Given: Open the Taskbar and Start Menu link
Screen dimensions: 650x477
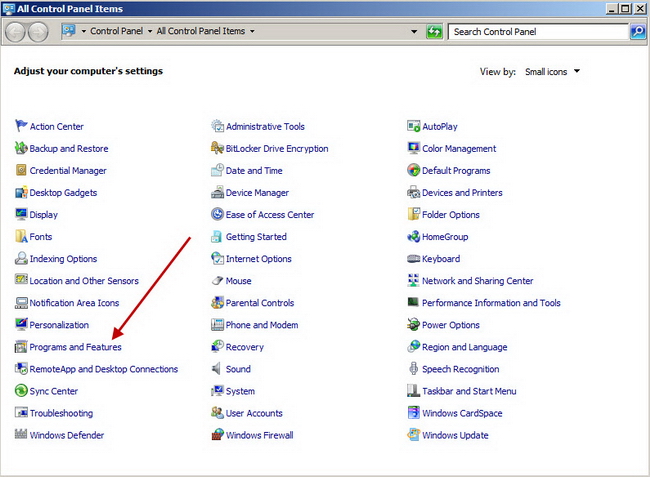Looking at the screenshot, I should pos(469,391).
